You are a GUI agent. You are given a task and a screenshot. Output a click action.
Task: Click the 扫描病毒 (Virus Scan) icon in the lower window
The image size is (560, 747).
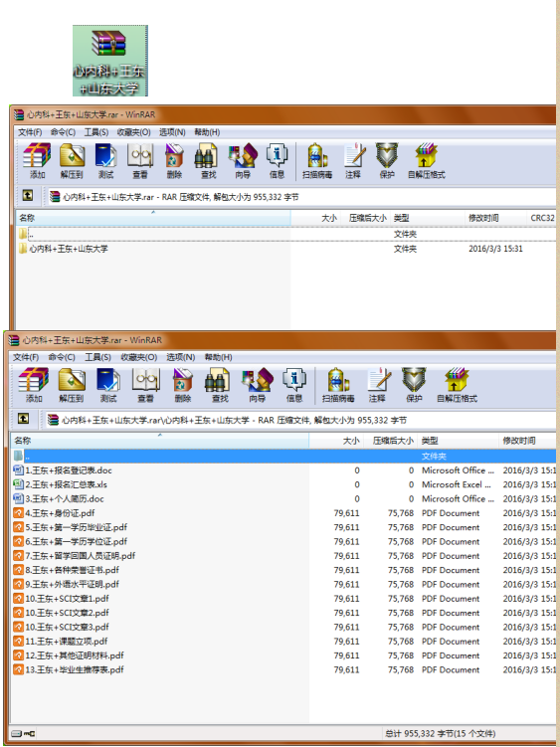pyautogui.click(x=338, y=385)
